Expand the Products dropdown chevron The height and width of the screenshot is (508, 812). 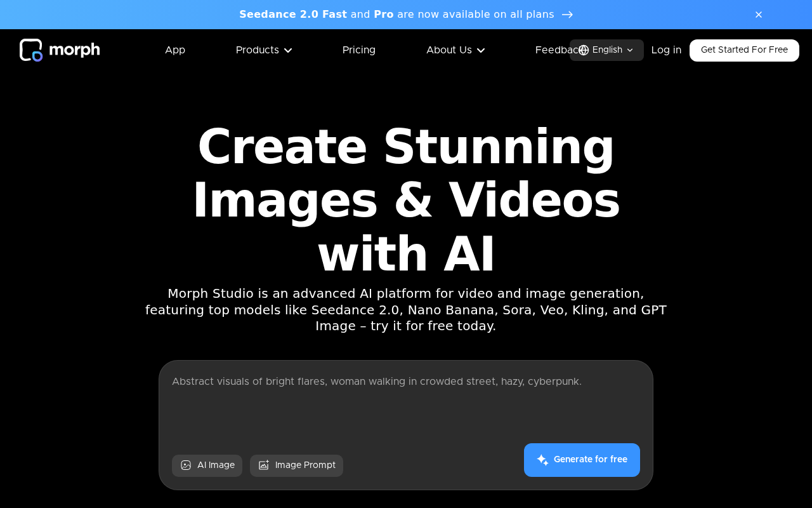pyautogui.click(x=288, y=50)
